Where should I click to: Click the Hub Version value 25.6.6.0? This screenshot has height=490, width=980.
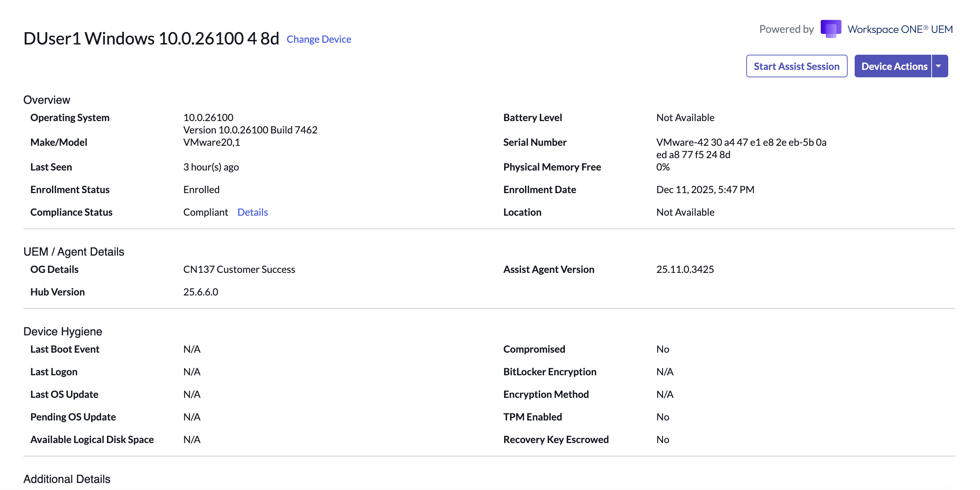(x=201, y=292)
